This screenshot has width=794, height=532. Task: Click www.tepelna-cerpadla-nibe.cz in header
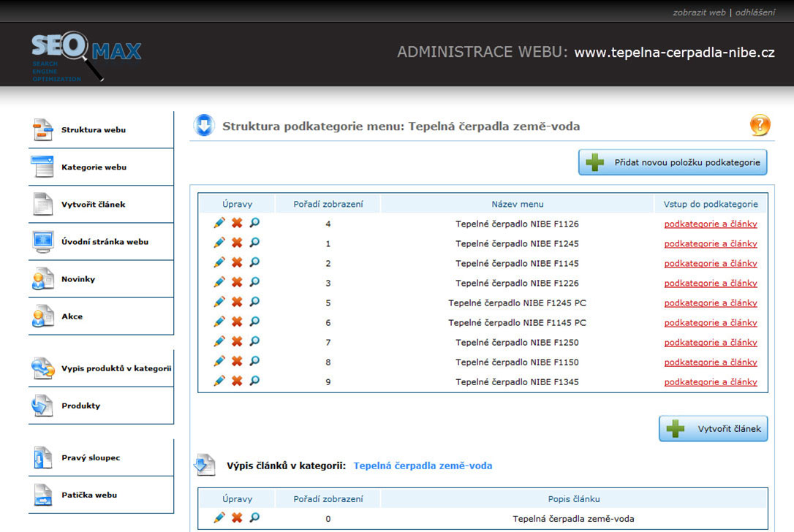tap(675, 52)
